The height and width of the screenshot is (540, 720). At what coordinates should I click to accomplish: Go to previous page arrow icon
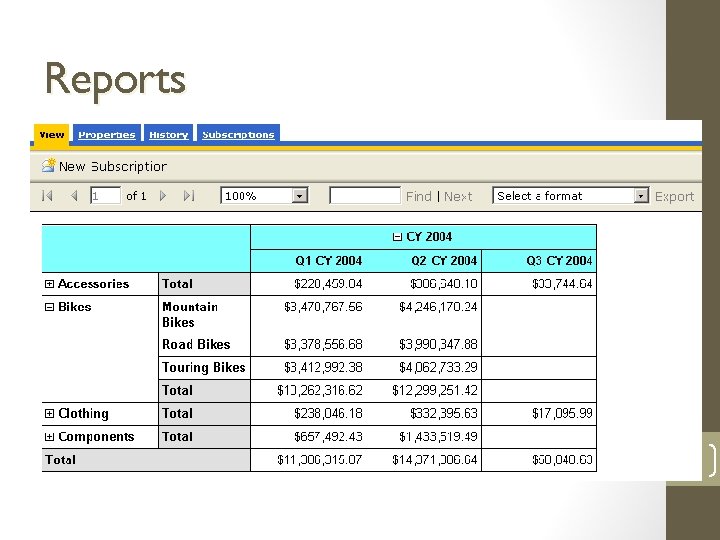coord(74,196)
